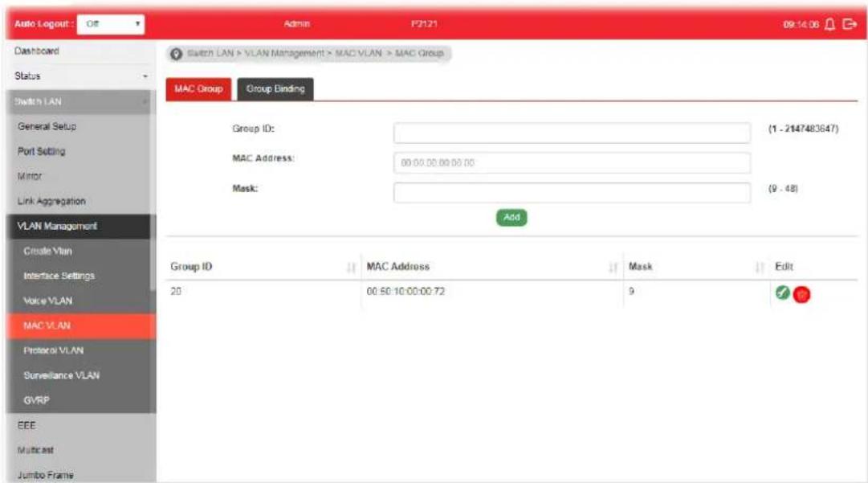Sort table by Mask arrows
This screenshot has width=868, height=483.
[x=760, y=268]
